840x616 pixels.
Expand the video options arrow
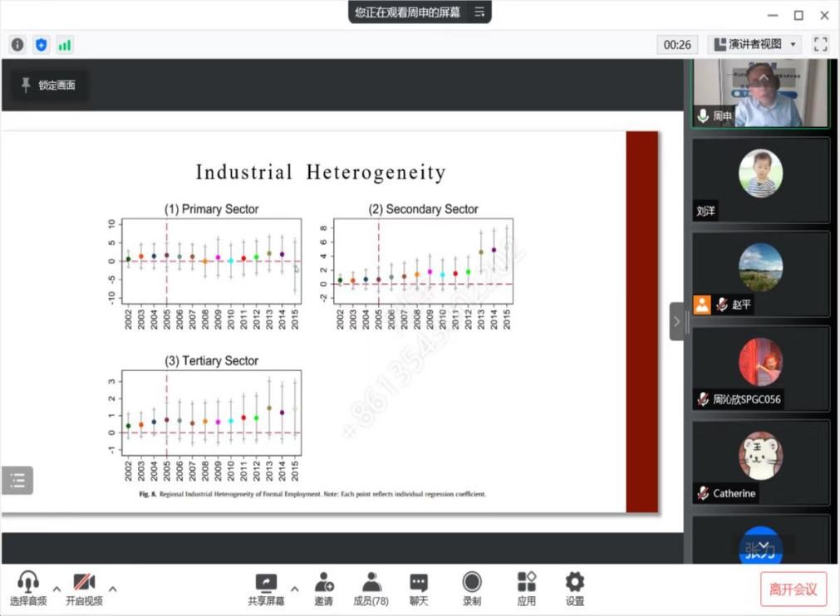113,589
